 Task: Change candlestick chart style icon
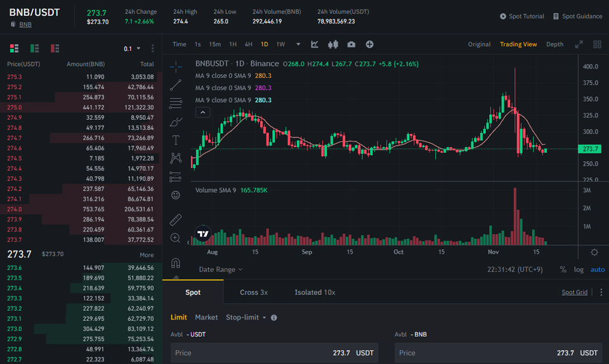(333, 44)
